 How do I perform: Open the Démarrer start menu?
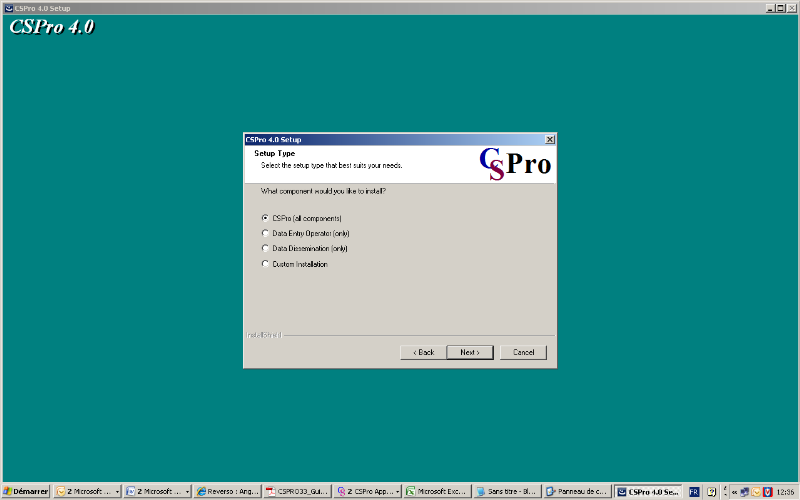(26, 491)
